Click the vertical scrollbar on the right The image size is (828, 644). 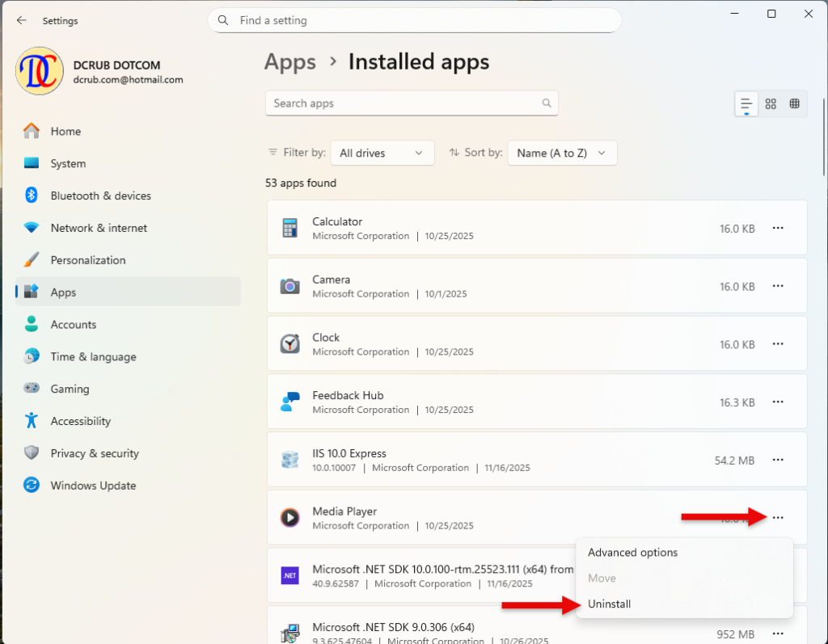point(824,137)
